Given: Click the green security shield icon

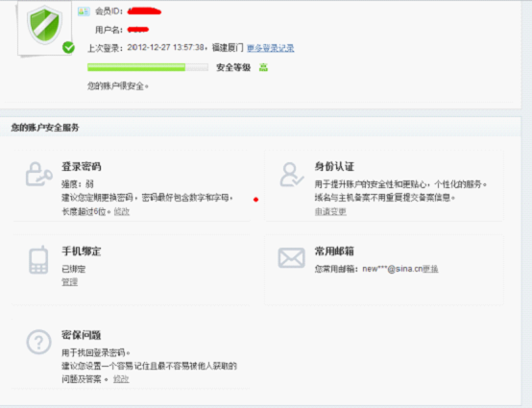Looking at the screenshot, I should 44,25.
